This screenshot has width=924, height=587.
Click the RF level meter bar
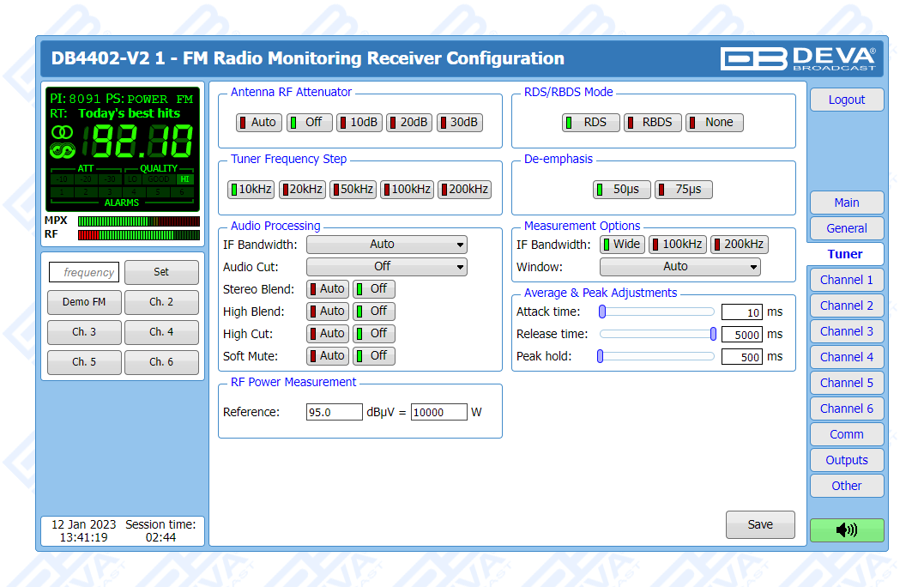pyautogui.click(x=138, y=234)
